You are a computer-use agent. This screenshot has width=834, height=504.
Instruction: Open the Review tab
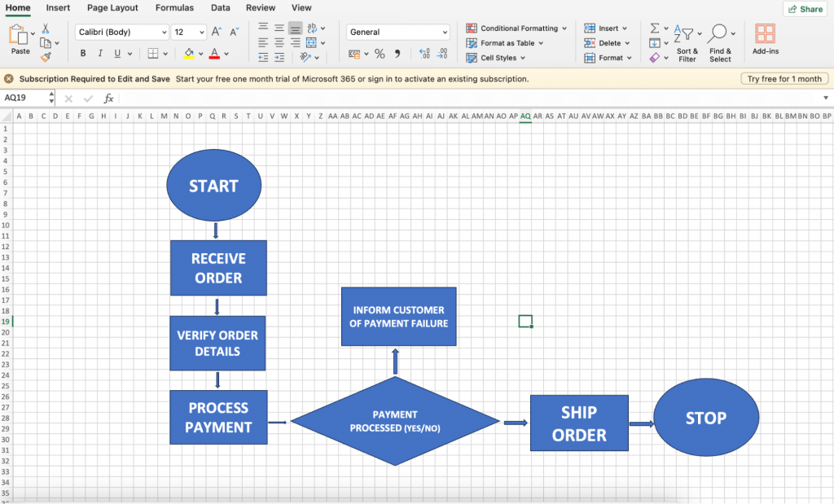pyautogui.click(x=261, y=8)
